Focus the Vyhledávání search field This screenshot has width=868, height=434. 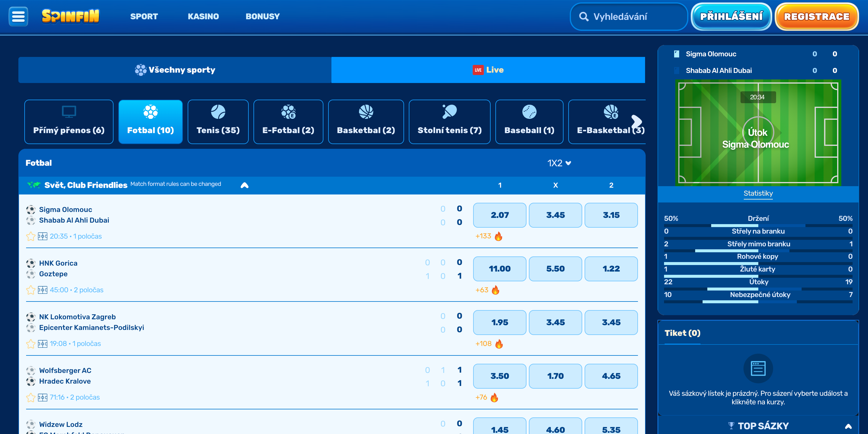[x=629, y=17]
